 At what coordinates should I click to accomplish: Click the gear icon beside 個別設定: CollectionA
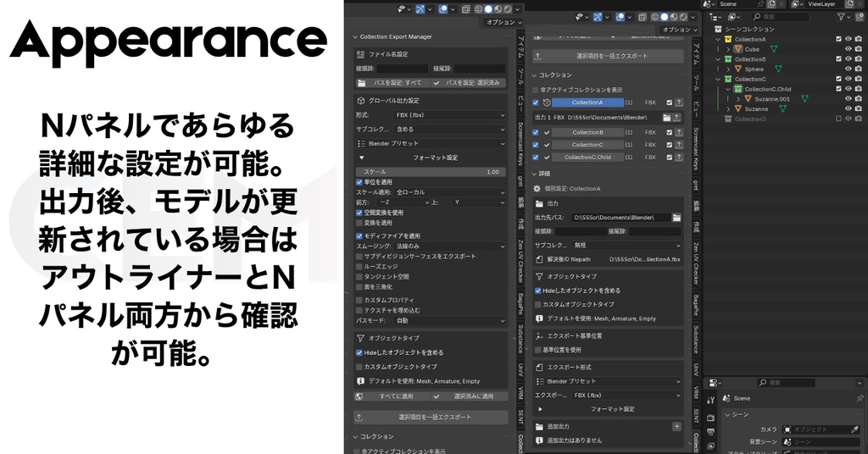pyautogui.click(x=537, y=189)
